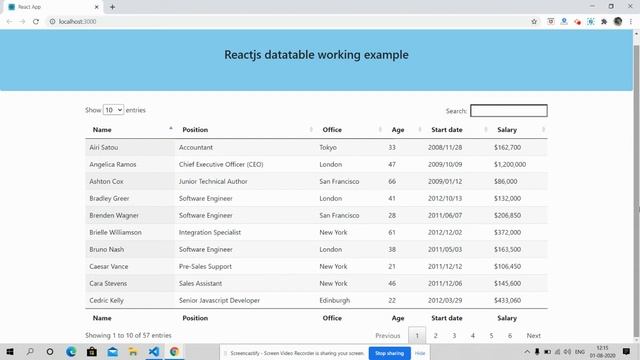The height and width of the screenshot is (360, 640).
Task: Click the Bradley Greer name cell
Action: [x=130, y=198]
